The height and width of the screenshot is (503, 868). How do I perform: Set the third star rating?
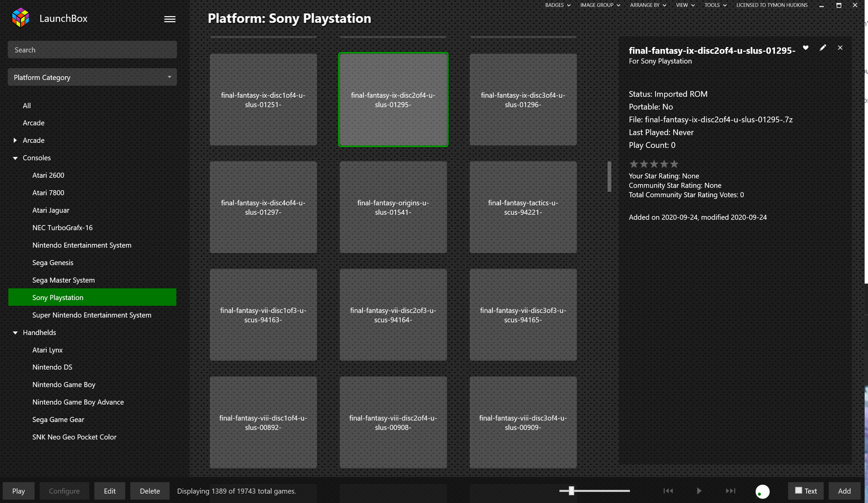(654, 164)
